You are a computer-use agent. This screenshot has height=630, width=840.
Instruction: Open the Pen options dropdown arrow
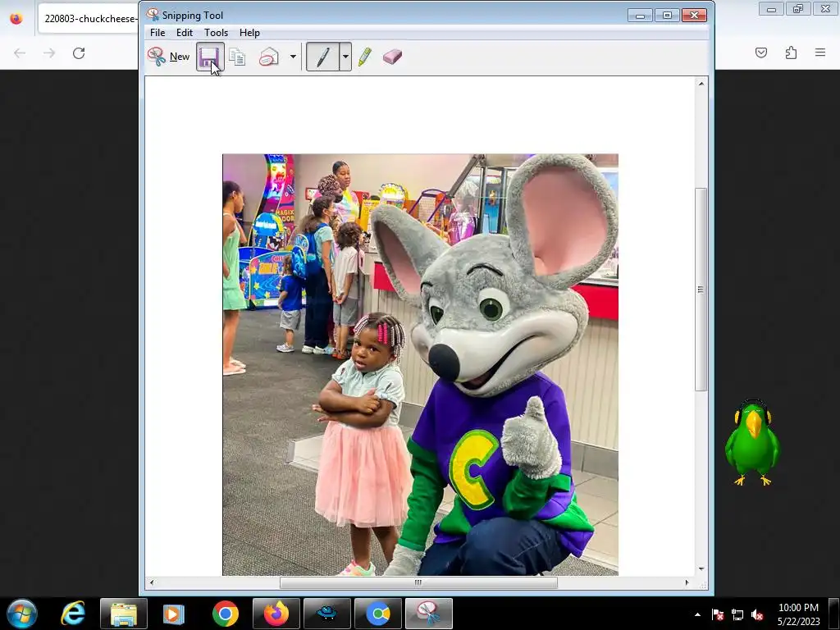click(x=345, y=57)
